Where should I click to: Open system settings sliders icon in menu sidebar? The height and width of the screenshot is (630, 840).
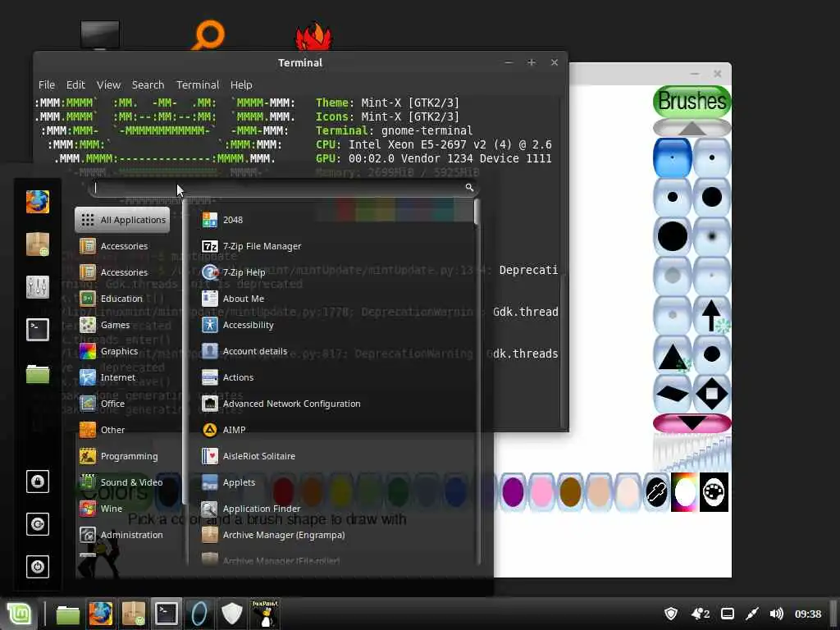[x=38, y=286]
